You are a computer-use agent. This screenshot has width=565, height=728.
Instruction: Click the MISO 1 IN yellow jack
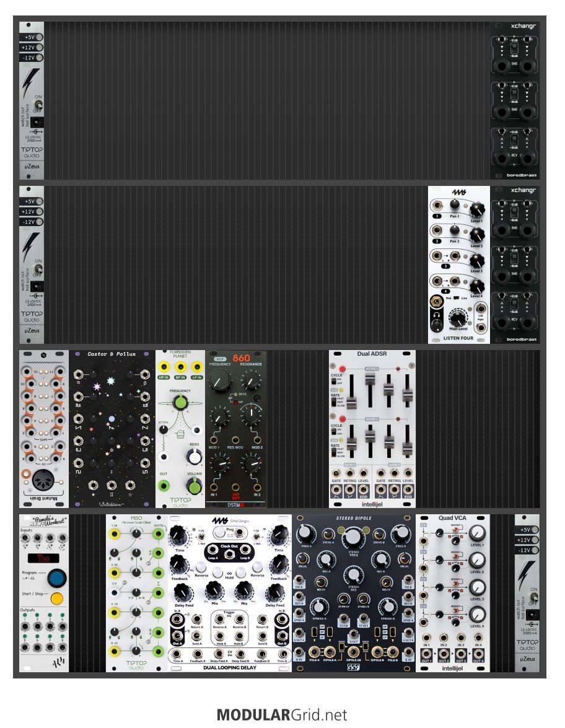[x=114, y=534]
